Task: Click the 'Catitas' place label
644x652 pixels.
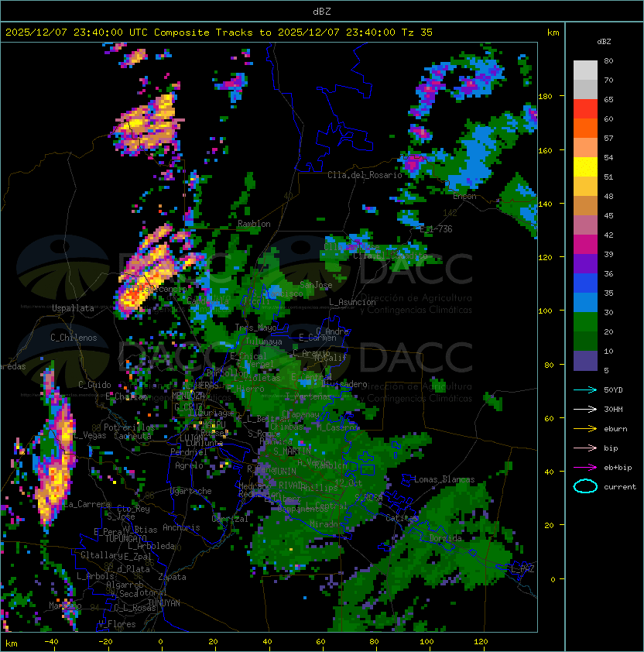Action: [402, 518]
